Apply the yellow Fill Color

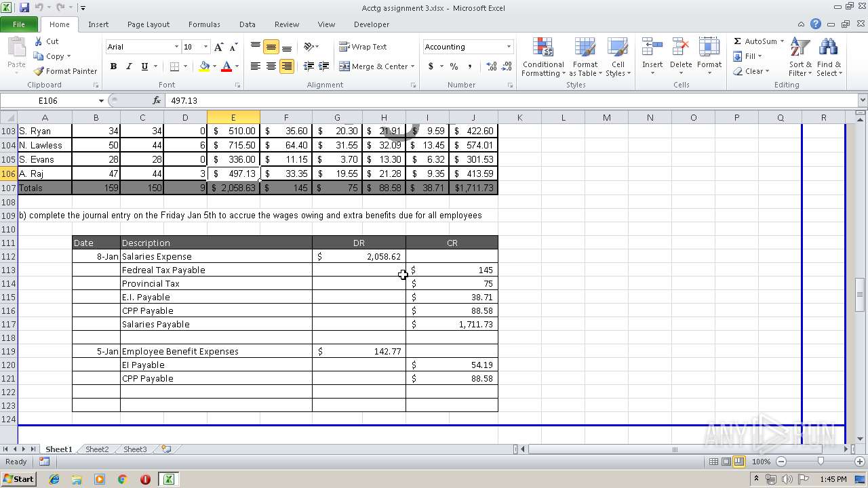(204, 66)
